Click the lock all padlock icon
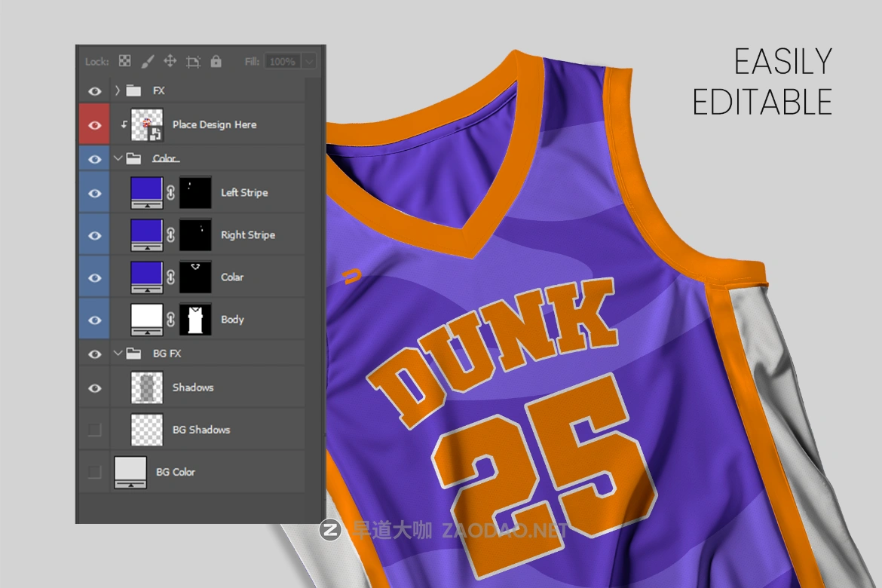 tap(216, 61)
